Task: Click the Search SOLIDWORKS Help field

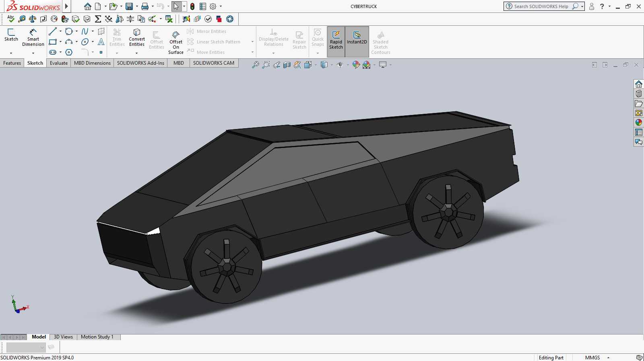Action: coord(541,6)
